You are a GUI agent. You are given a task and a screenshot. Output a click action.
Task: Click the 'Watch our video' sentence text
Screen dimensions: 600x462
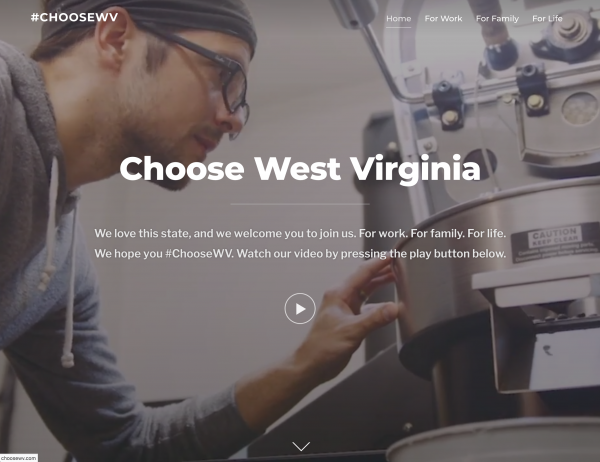click(x=371, y=253)
